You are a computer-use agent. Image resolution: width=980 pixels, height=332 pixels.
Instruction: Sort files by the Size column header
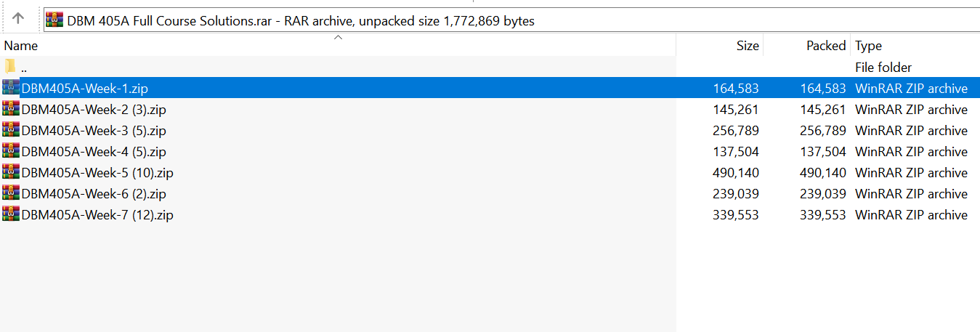point(747,46)
